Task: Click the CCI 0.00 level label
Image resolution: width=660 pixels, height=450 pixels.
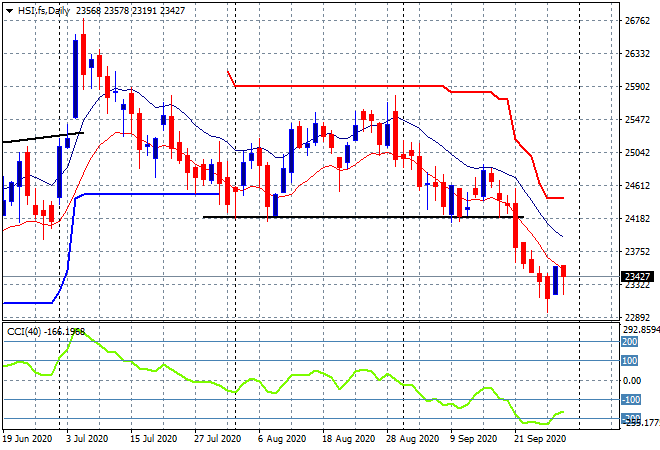Action: [x=632, y=381]
